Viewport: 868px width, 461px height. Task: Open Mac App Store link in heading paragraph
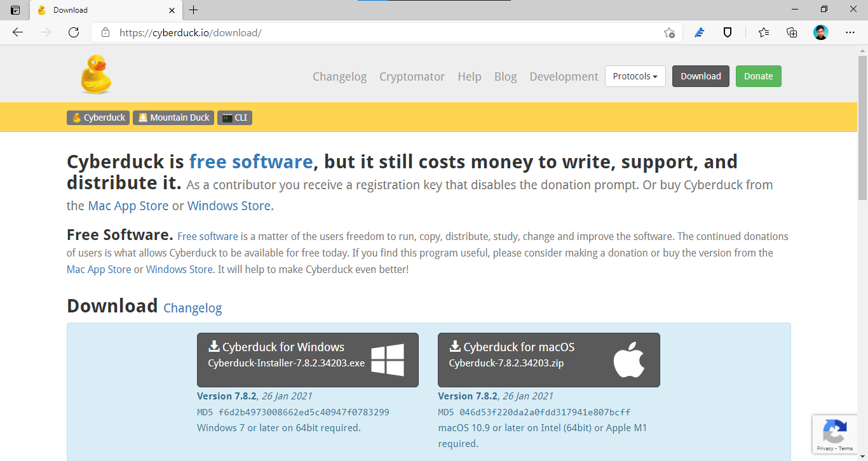pyautogui.click(x=128, y=206)
